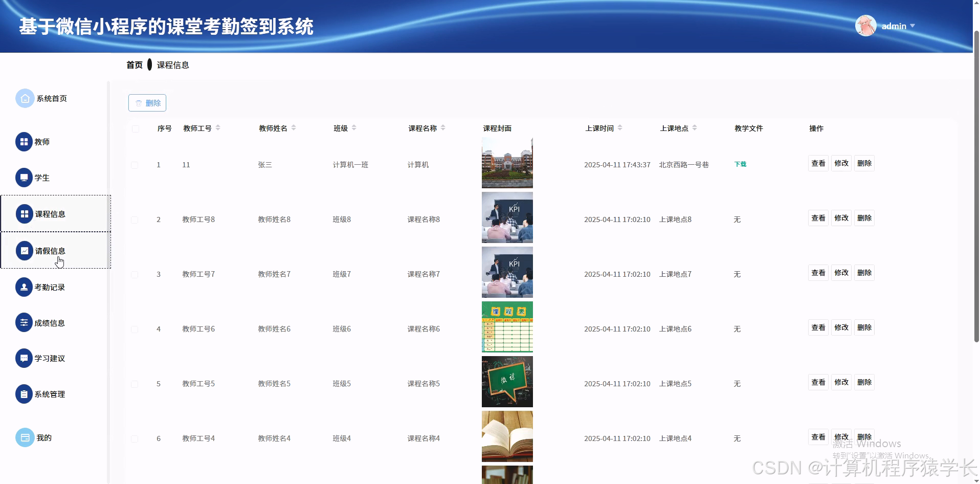Open the 教师 teacher management icon
The width and height of the screenshot is (980, 484).
(24, 142)
